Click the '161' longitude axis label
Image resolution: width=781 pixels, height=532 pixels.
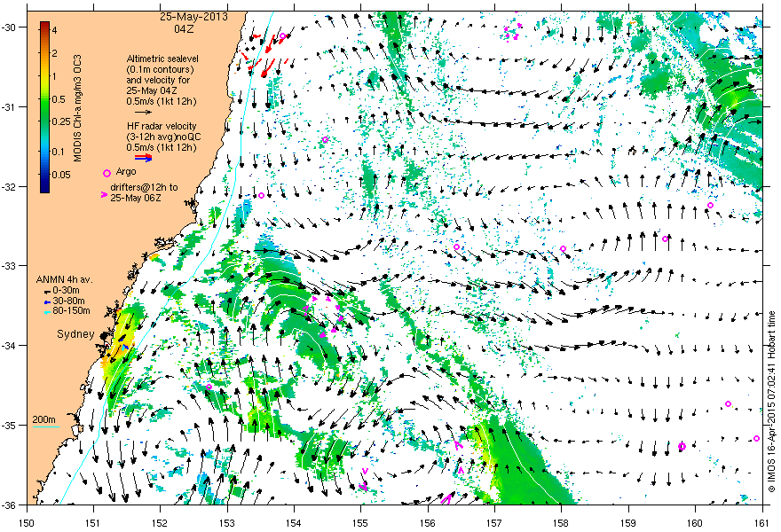762,523
